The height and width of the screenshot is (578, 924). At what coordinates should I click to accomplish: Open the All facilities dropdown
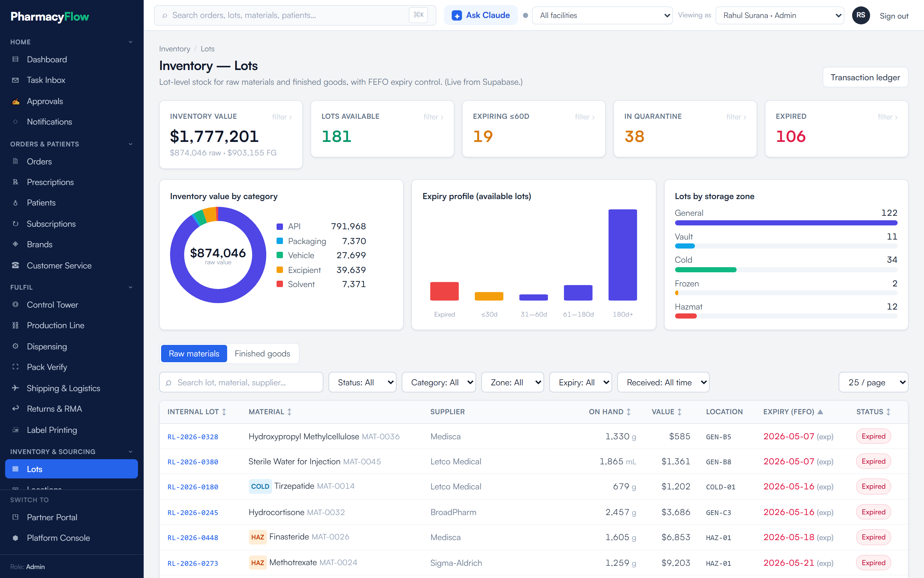602,15
